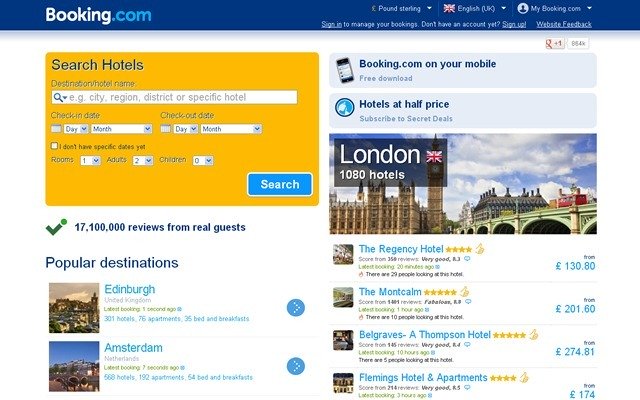Open the Children count dropdown
This screenshot has width=640, height=400.
[x=203, y=160]
